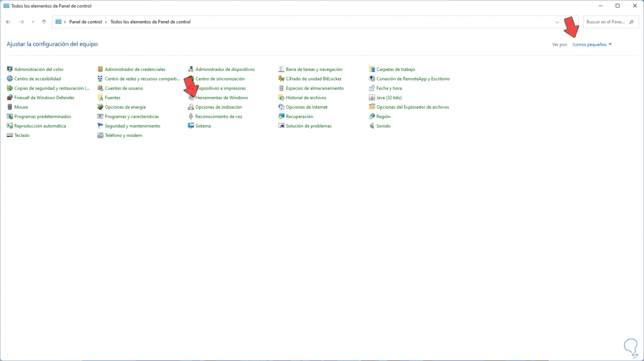Image resolution: width=644 pixels, height=361 pixels.
Task: Minimize the Control Panel window
Action: click(600, 6)
